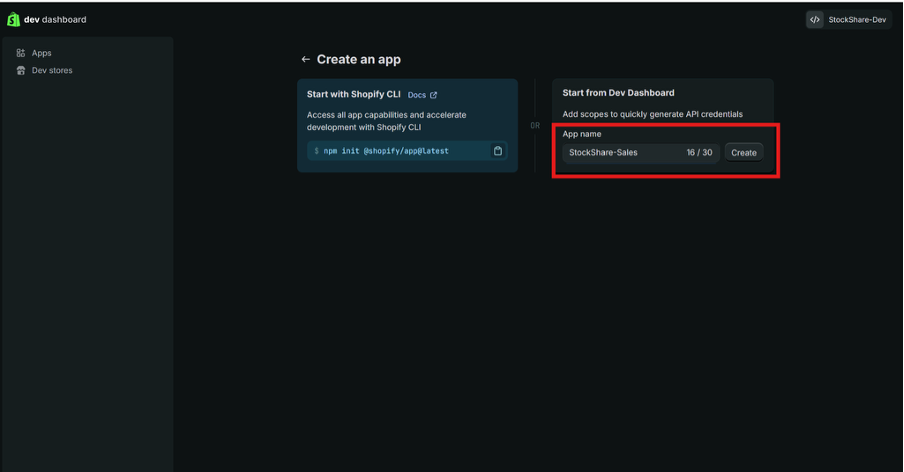This screenshot has width=904, height=472.
Task: Click Add scopes to generate API credentials text
Action: tap(652, 114)
